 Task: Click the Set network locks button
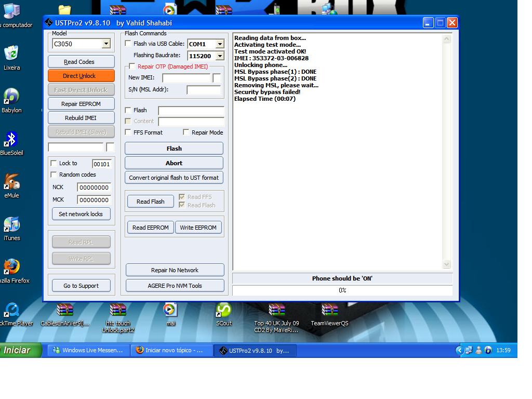81,214
